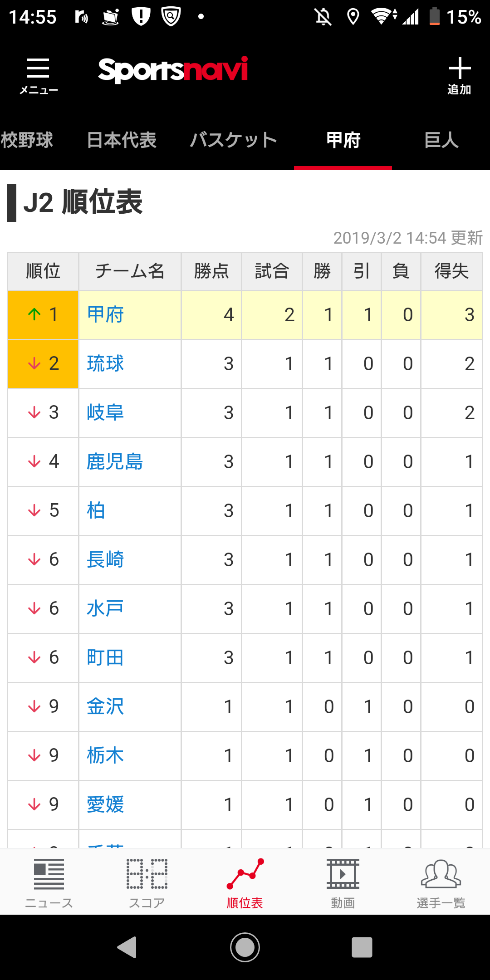Open the 動画 video icon
The image size is (490, 980).
343,883
